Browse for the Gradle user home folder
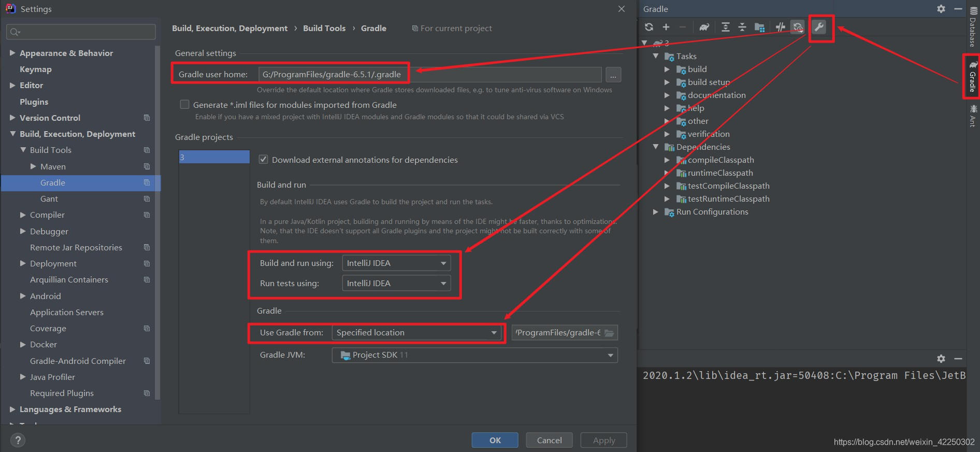 (613, 75)
